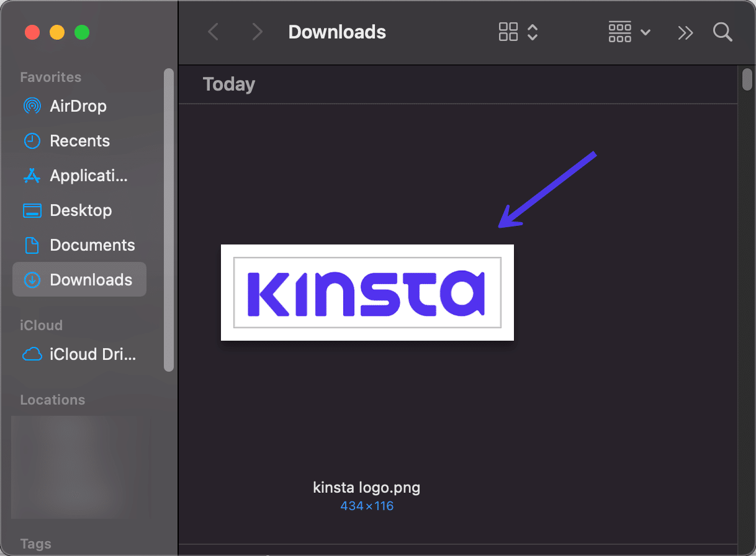Click the Documents page icon

(x=32, y=245)
